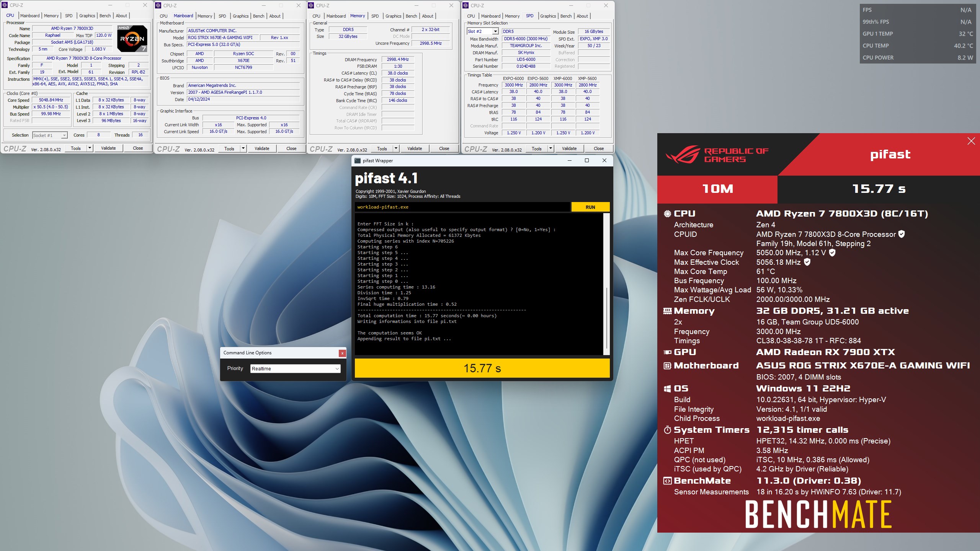Image resolution: width=980 pixels, height=551 pixels.
Task: Click the CPU-Z app icon in the Memory window's title bar
Action: point(311,5)
